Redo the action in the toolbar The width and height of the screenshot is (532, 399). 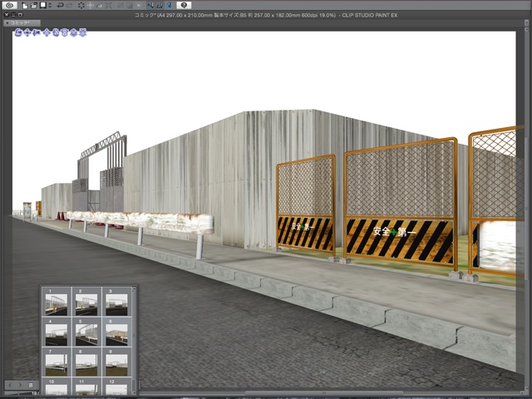coord(69,6)
